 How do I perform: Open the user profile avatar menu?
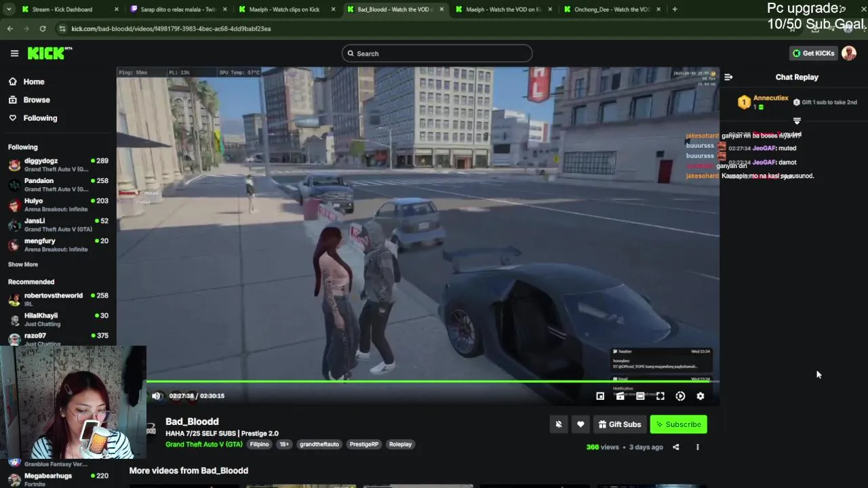pyautogui.click(x=848, y=53)
